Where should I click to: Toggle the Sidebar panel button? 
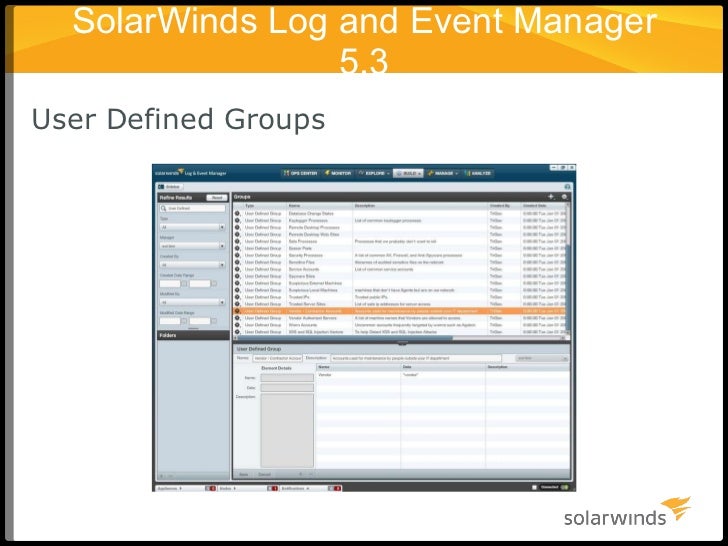170,187
